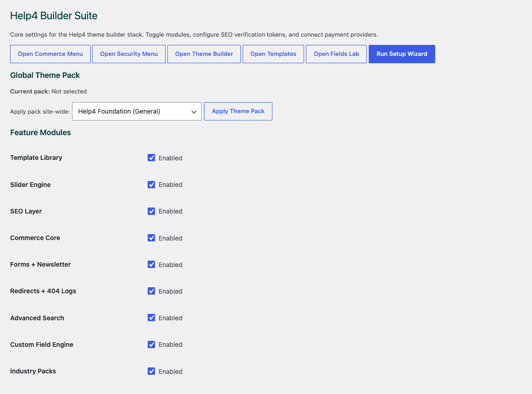Click the Global Theme Pack heading
The width and height of the screenshot is (532, 394).
pyautogui.click(x=45, y=75)
